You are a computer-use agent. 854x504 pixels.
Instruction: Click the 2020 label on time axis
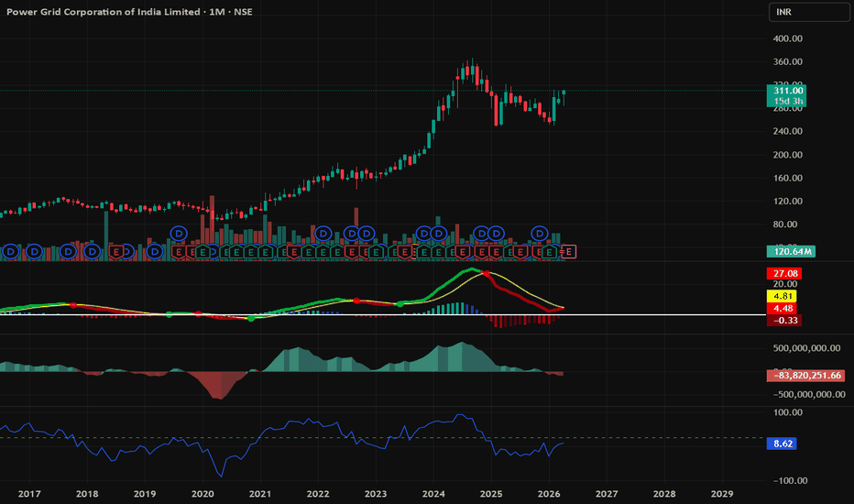[x=203, y=494]
